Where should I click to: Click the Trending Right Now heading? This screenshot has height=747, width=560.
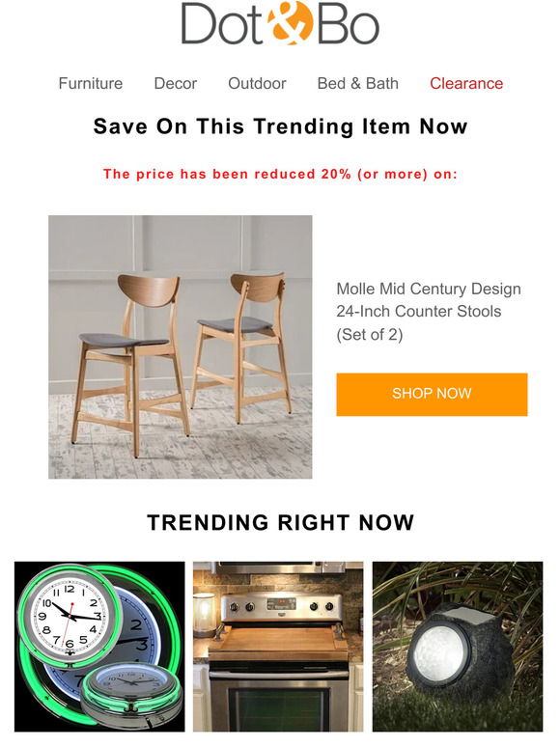[280, 523]
